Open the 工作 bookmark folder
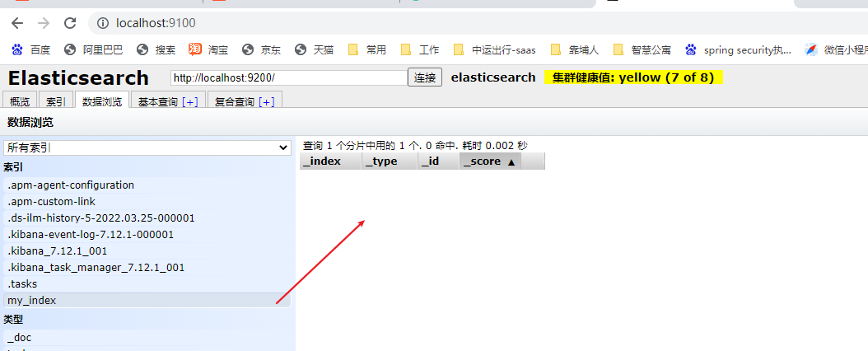868x351 pixels. (x=420, y=49)
